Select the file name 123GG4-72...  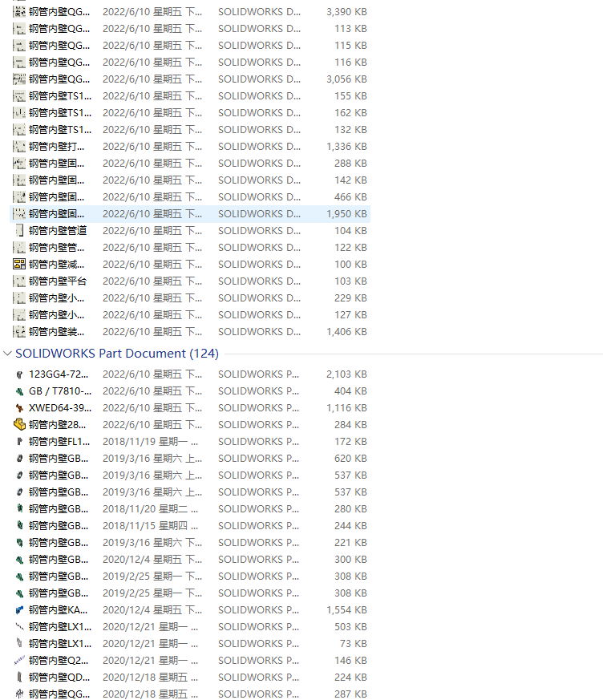click(59, 374)
